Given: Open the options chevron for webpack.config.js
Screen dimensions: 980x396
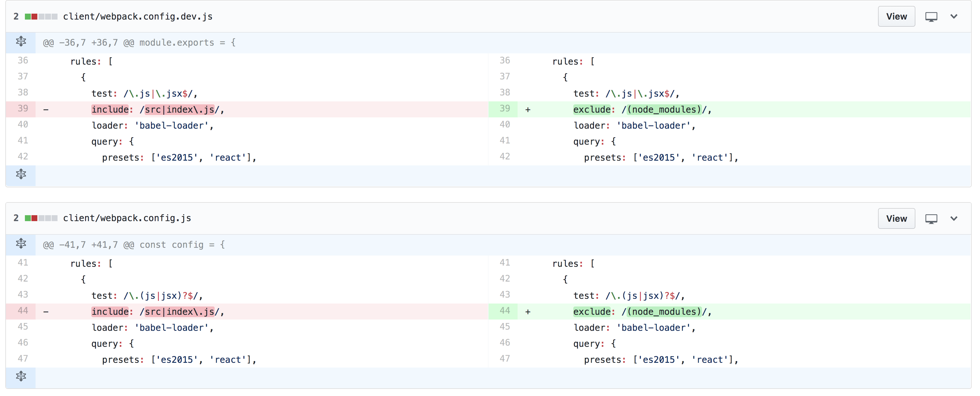Looking at the screenshot, I should (x=954, y=218).
